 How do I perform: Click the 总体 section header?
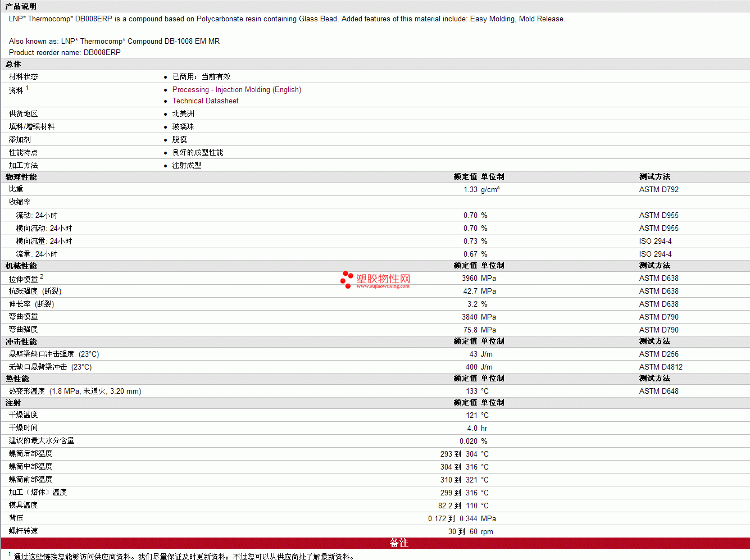(13, 65)
